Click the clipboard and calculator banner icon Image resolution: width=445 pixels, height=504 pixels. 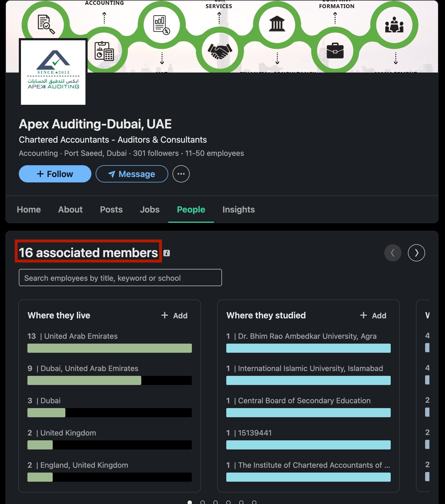pyautogui.click(x=104, y=51)
